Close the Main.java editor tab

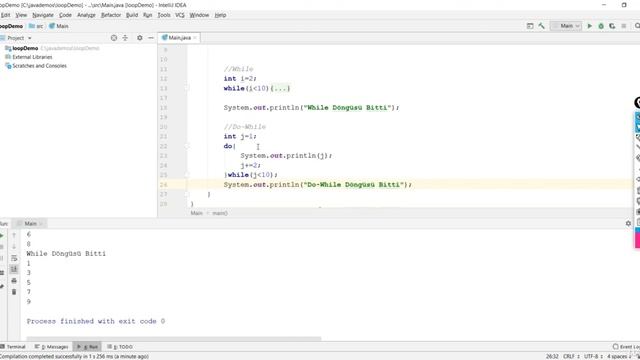tap(195, 38)
